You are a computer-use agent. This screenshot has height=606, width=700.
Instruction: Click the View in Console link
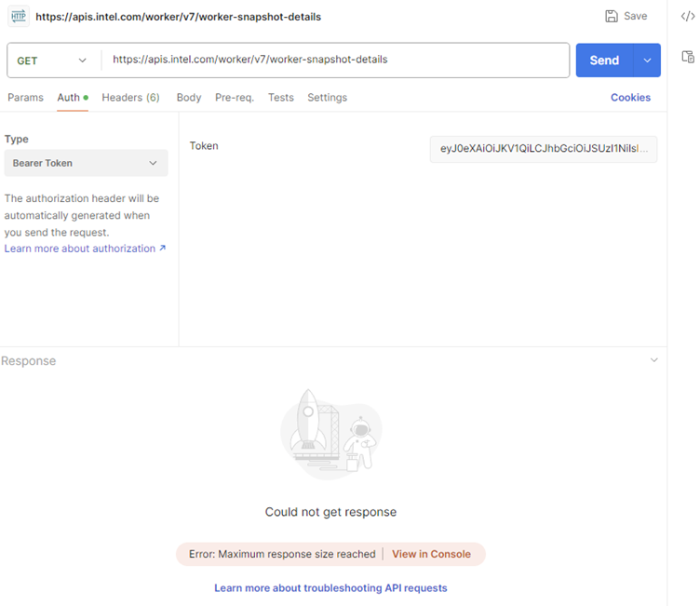pyautogui.click(x=431, y=554)
